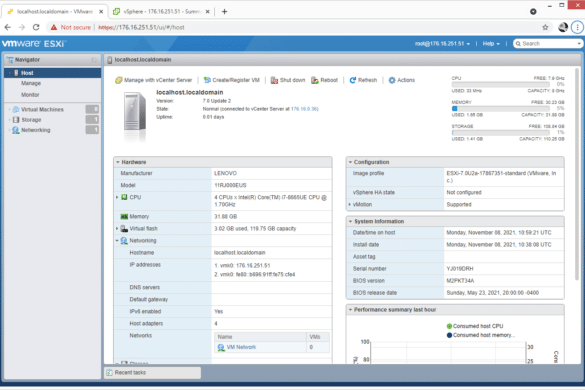585x390 pixels.
Task: Click the Refresh icon in toolbar
Action: click(x=353, y=80)
